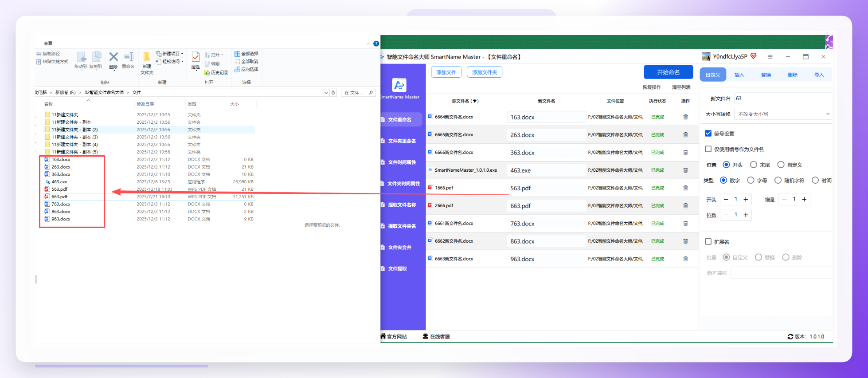Screen dimensions: 868x378
Task: Click the Explorer delete (删除) icon
Action: point(113,57)
